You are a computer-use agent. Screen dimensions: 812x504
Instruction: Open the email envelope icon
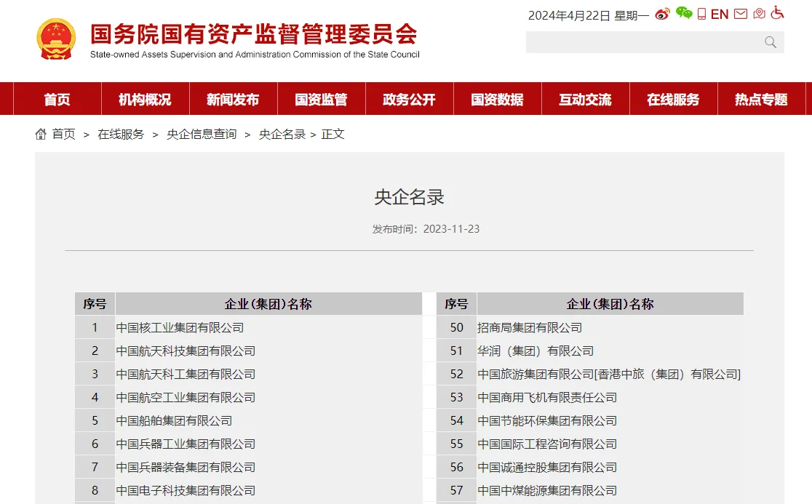pyautogui.click(x=740, y=13)
